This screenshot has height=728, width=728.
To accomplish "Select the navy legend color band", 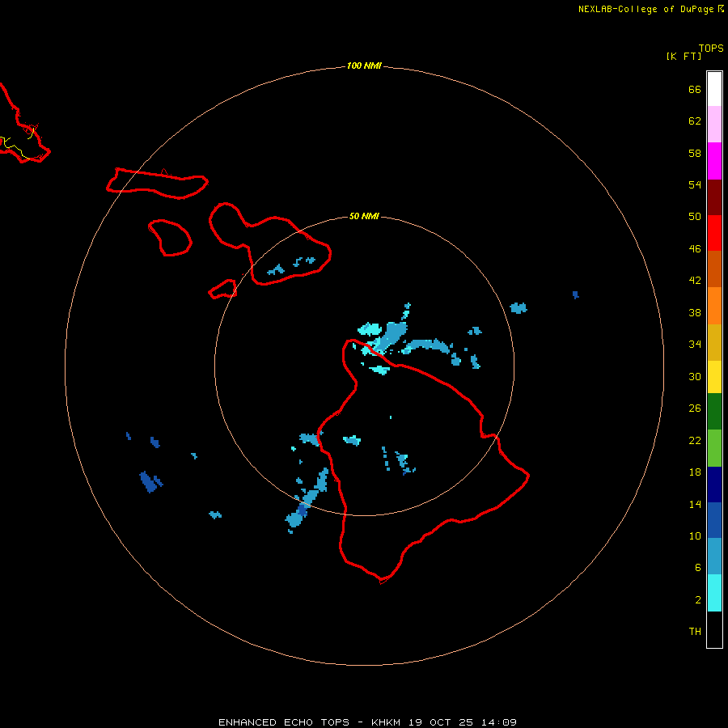I will point(714,485).
